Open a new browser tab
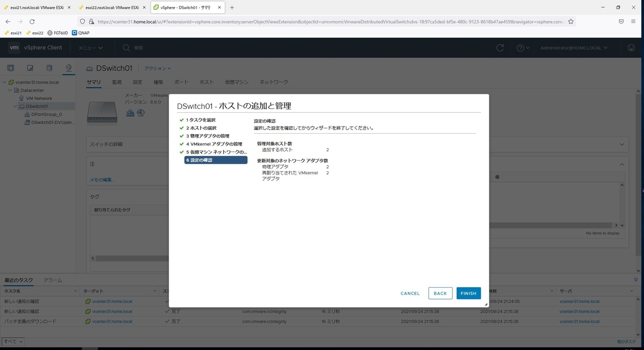Image resolution: width=644 pixels, height=350 pixels. (232, 8)
